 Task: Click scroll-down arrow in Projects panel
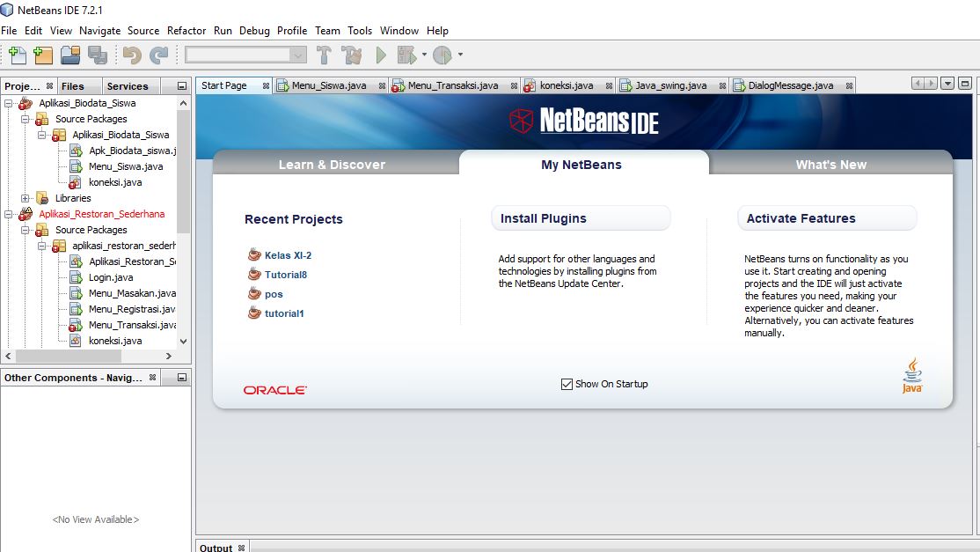[183, 342]
